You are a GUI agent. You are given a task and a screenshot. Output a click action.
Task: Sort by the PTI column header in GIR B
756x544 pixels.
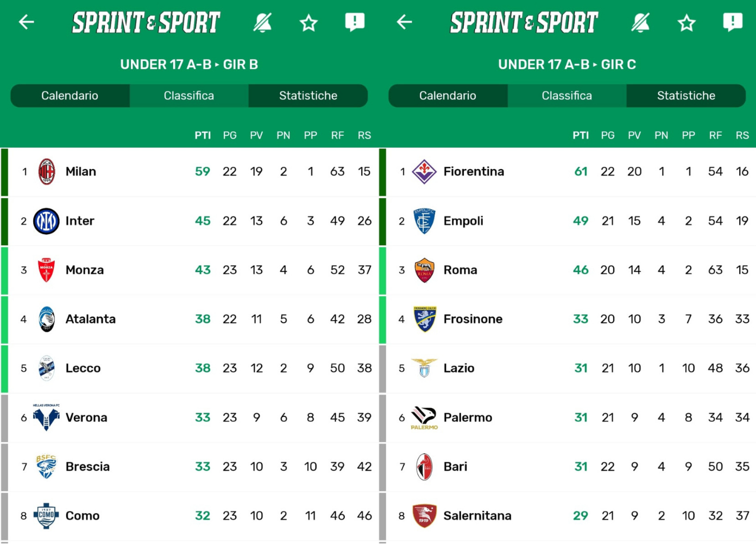(x=203, y=135)
